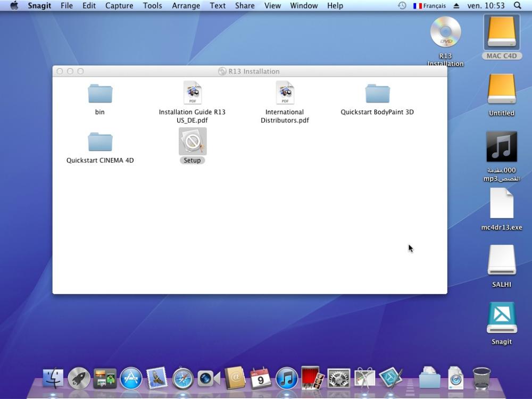Open Address Book in the Dock
Viewport: 532px width, 399px height.
[x=235, y=378]
